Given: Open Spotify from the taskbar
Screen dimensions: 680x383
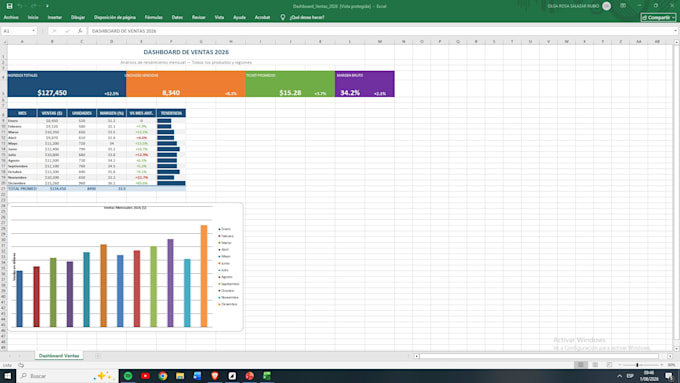Looking at the screenshot, I should [x=128, y=376].
